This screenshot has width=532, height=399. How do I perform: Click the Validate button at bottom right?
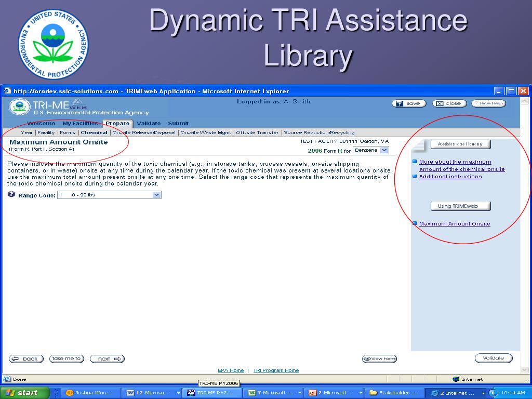(494, 358)
